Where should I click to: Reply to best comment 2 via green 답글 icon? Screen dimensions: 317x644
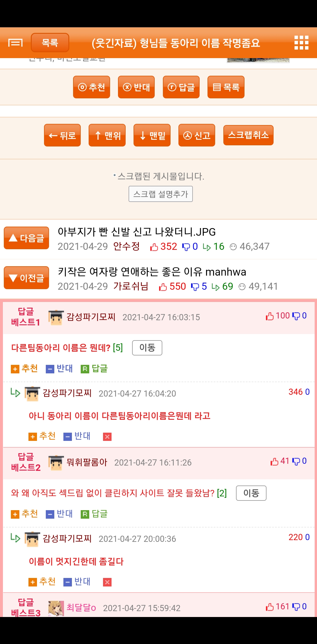[94, 514]
